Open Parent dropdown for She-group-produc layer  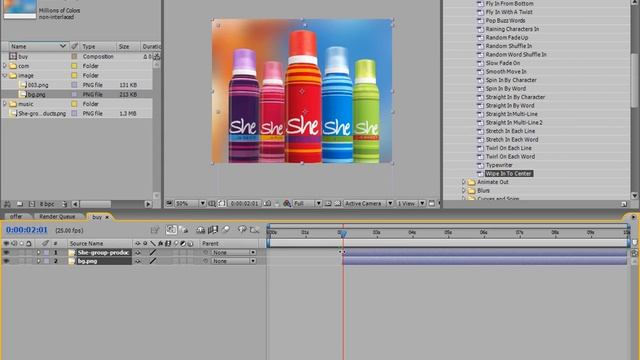tap(233, 253)
